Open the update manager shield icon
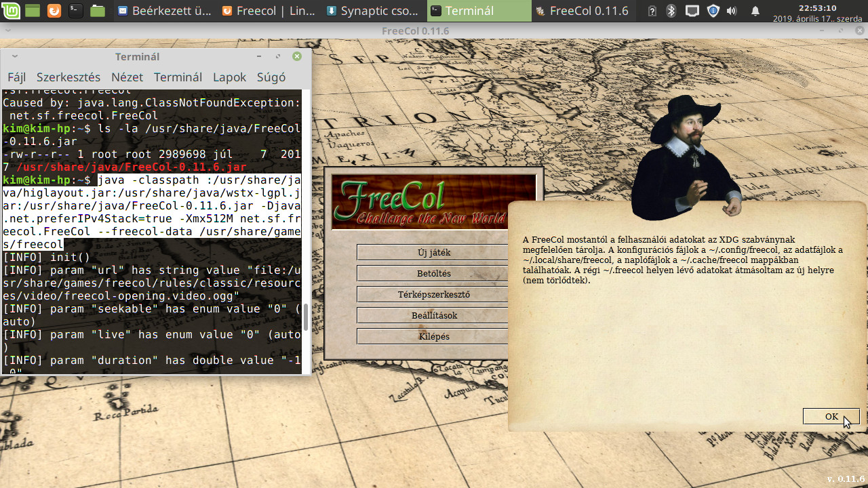The height and width of the screenshot is (488, 868). tap(713, 11)
